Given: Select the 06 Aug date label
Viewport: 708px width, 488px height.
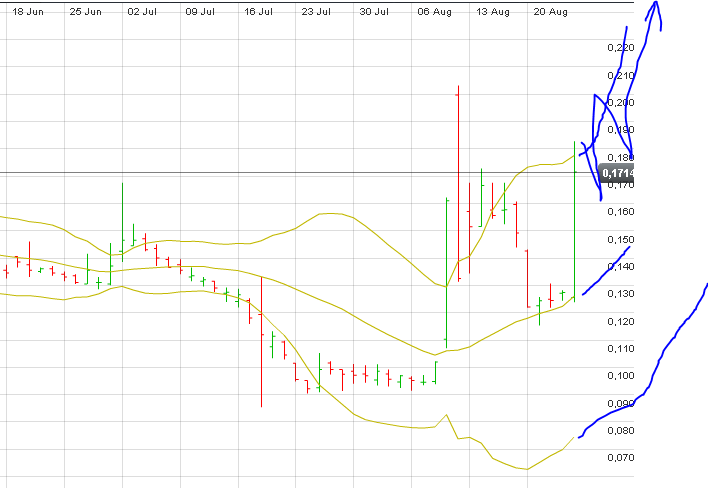Looking at the screenshot, I should tap(434, 13).
